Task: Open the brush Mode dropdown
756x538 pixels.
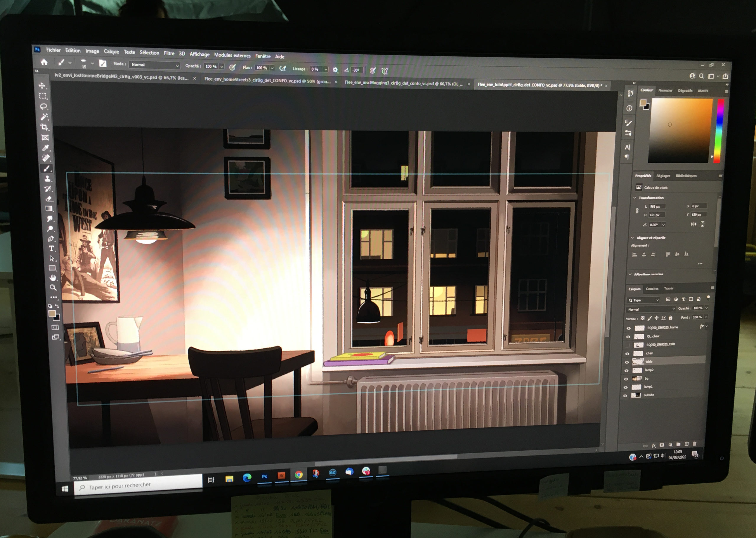Action: click(x=154, y=65)
